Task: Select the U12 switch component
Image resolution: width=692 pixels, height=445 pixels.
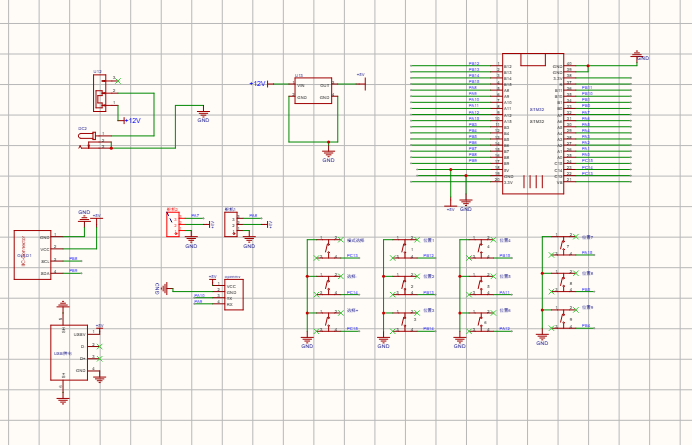Action: 99,93
